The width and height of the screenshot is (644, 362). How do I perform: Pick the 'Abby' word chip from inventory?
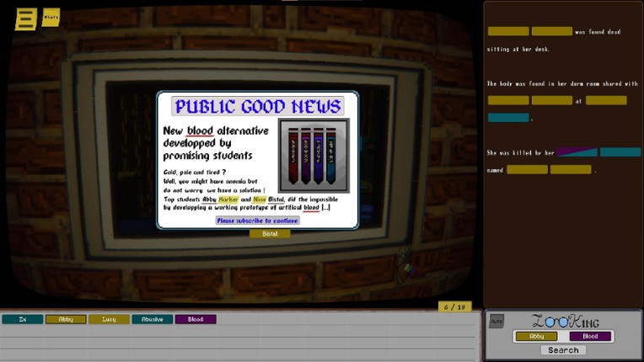(66, 319)
